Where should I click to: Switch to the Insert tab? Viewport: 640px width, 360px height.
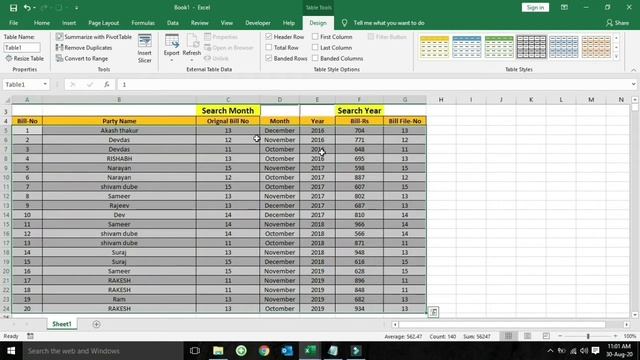[x=69, y=23]
